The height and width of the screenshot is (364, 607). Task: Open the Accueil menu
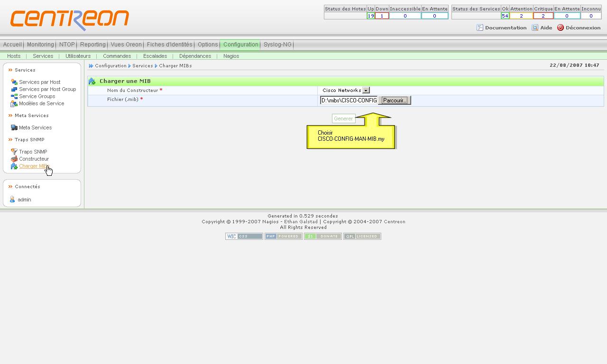coord(12,45)
